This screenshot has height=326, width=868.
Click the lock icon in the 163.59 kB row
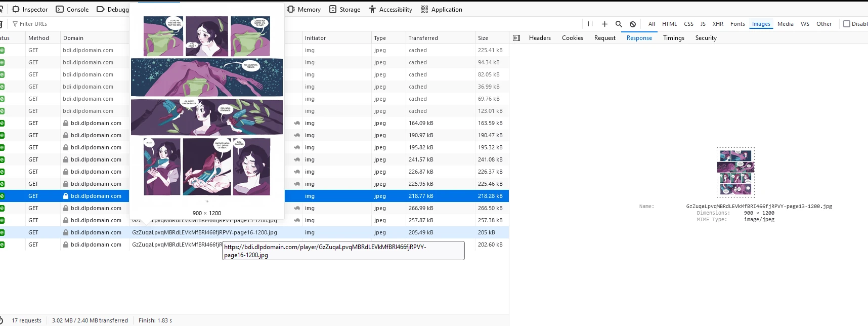click(x=66, y=123)
